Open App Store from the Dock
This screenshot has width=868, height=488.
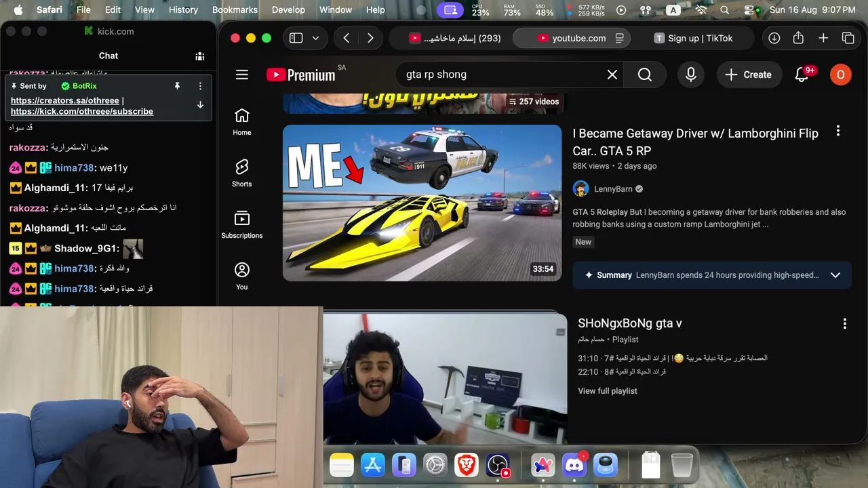pos(373,465)
